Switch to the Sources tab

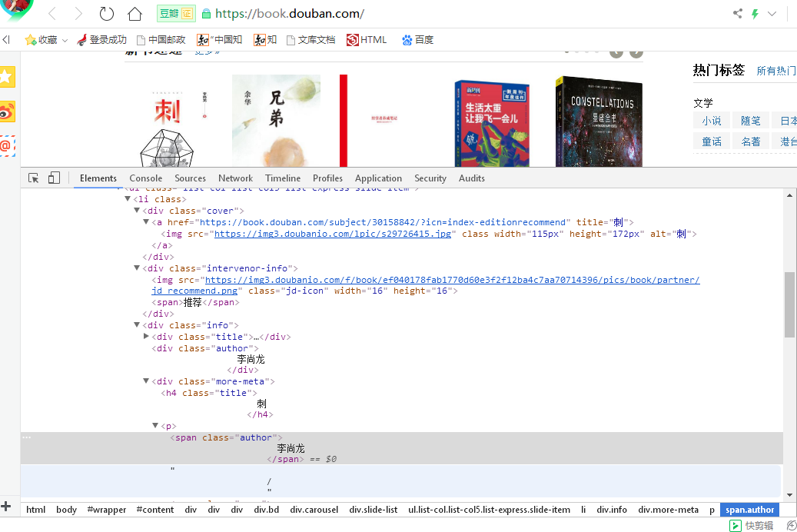click(190, 178)
